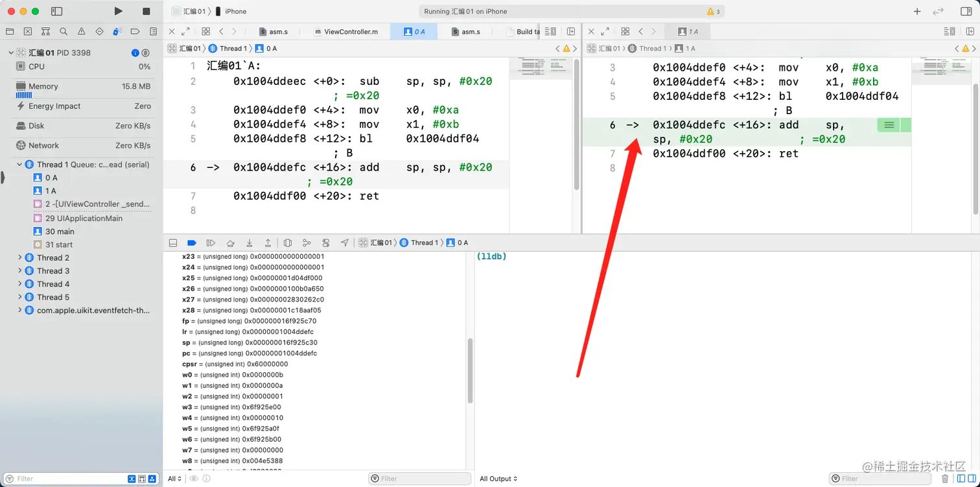This screenshot has width=980, height=487.
Task: Stop the running app with the Stop button
Action: (x=146, y=11)
